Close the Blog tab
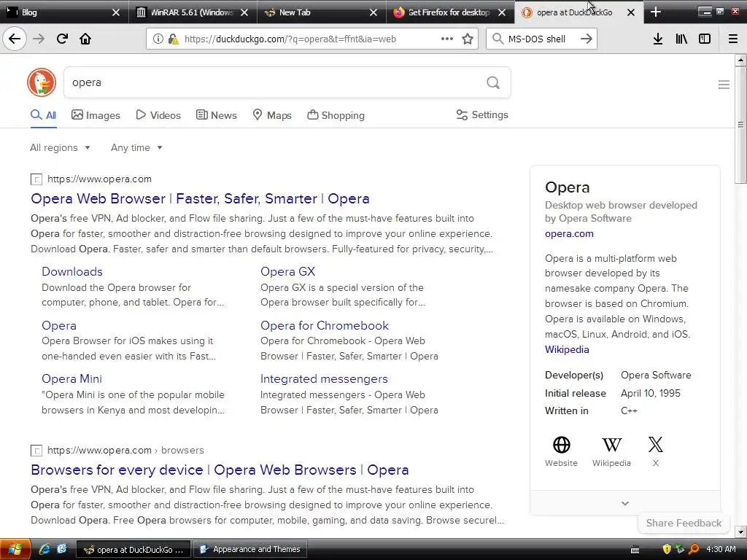Screen dimensions: 747x560 pos(116,12)
